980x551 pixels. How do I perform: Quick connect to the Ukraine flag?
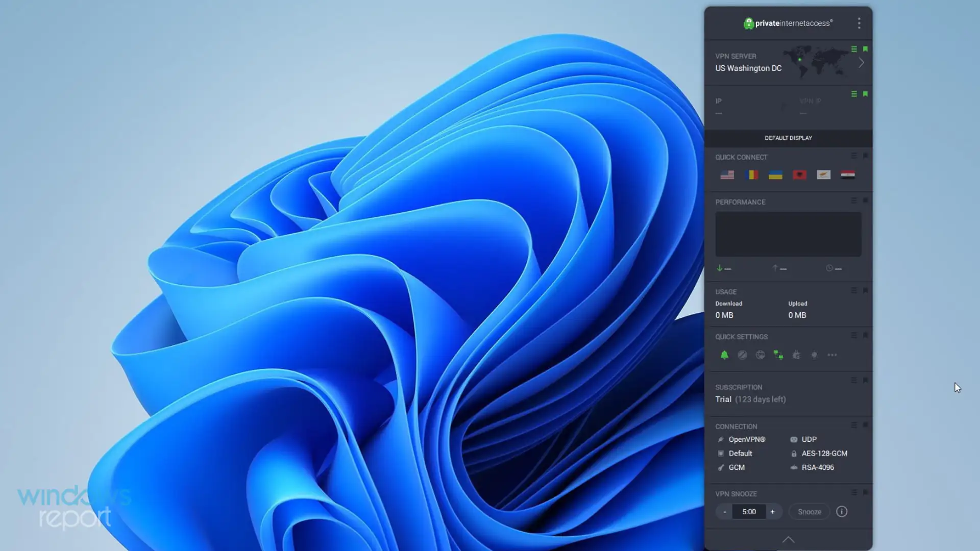click(775, 175)
